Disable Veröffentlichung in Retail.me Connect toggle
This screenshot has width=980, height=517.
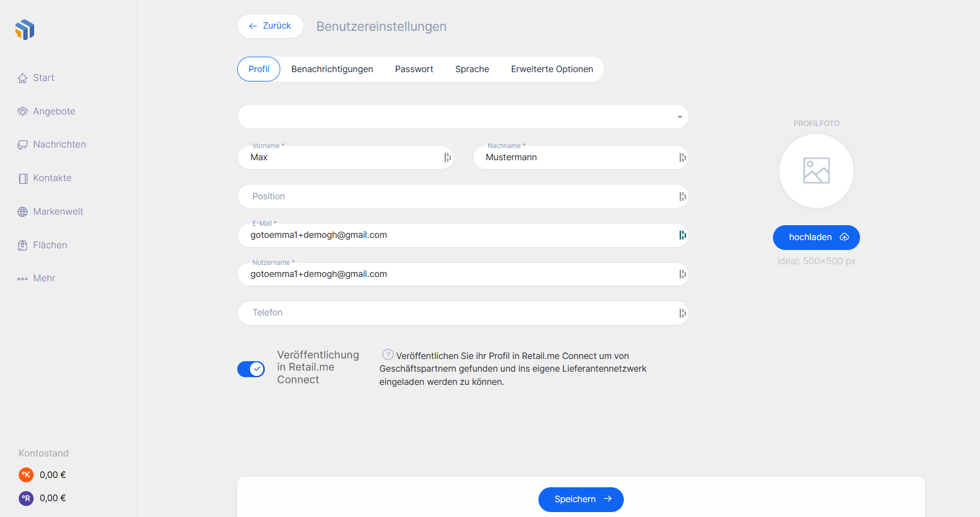251,369
